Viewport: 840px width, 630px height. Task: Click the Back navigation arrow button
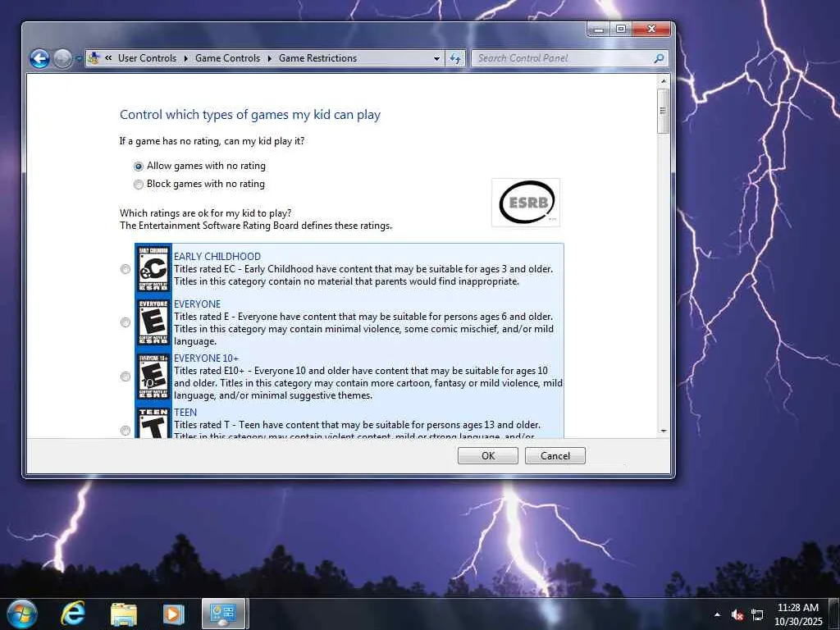(39, 58)
